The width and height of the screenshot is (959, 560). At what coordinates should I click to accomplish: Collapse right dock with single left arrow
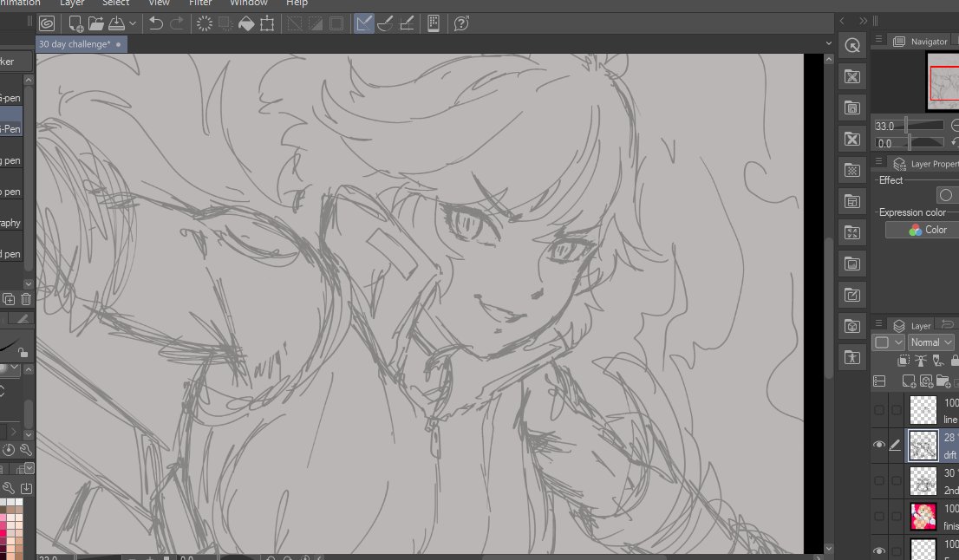pyautogui.click(x=842, y=21)
